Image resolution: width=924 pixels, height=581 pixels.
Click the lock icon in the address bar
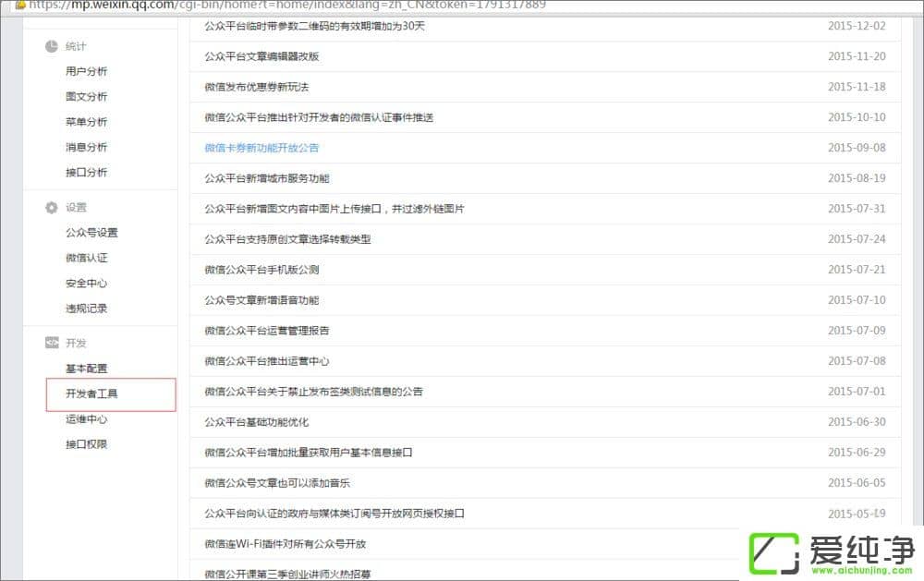point(19,5)
